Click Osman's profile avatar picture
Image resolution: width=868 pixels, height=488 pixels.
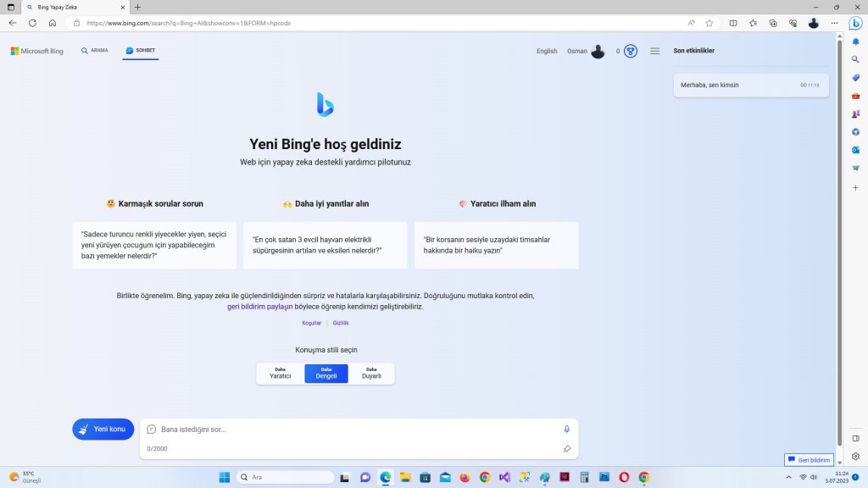(x=597, y=51)
